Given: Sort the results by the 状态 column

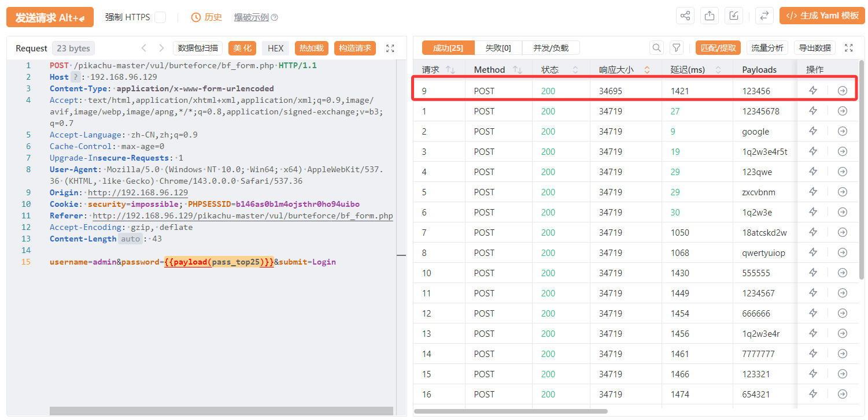Looking at the screenshot, I should coord(575,70).
